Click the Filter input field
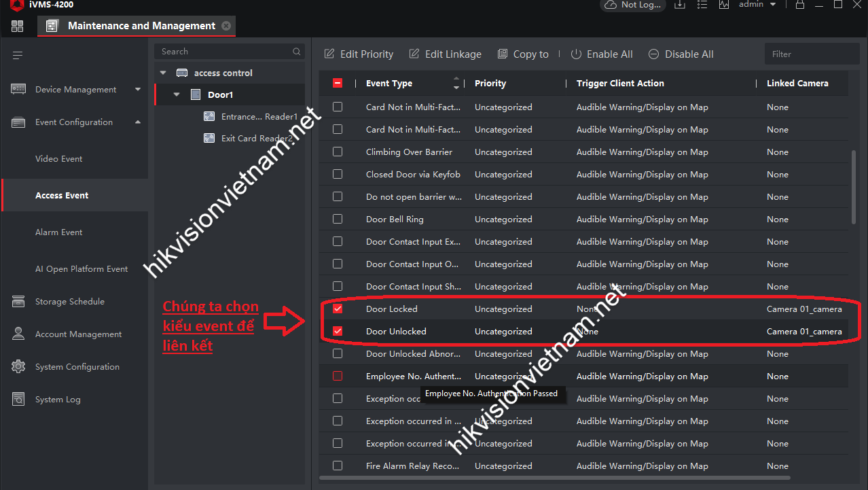Viewport: 868px width, 490px height. coord(812,54)
